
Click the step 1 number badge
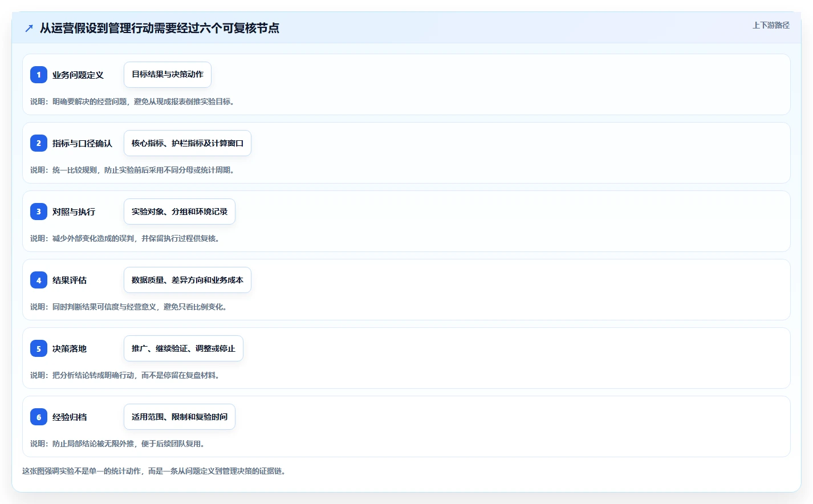pos(39,75)
